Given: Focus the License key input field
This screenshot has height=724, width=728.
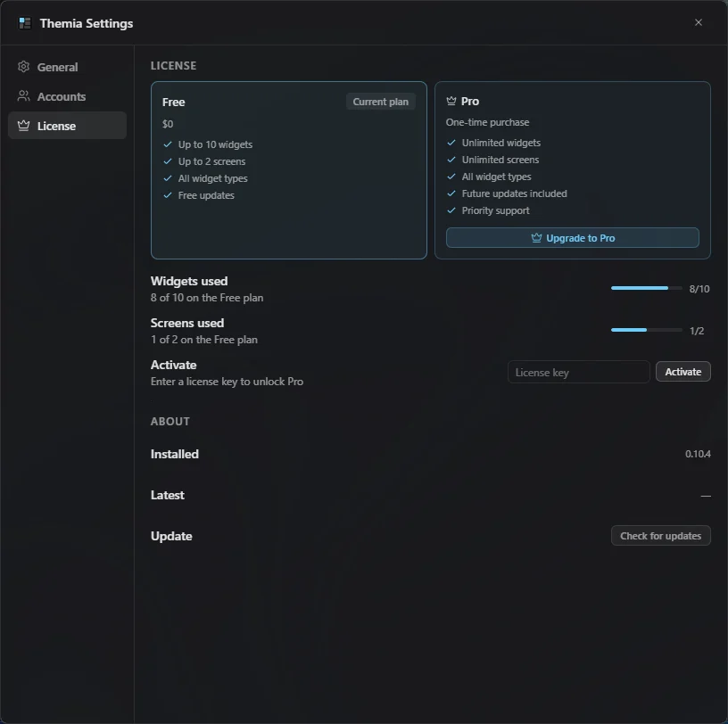Looking at the screenshot, I should click(578, 372).
